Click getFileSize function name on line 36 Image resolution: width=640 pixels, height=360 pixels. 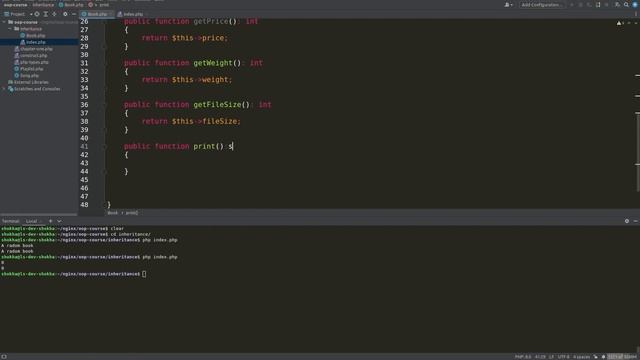[x=217, y=104]
